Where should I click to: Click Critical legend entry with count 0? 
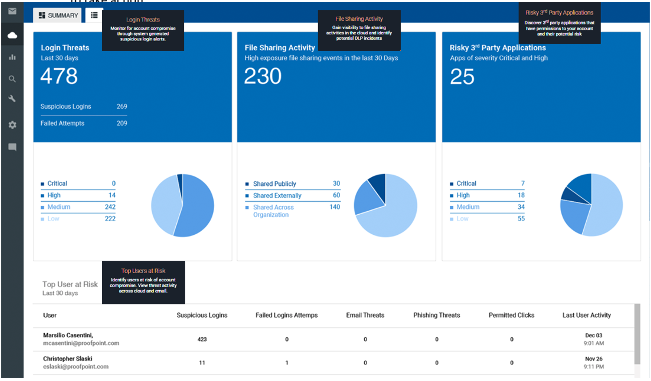(x=78, y=183)
